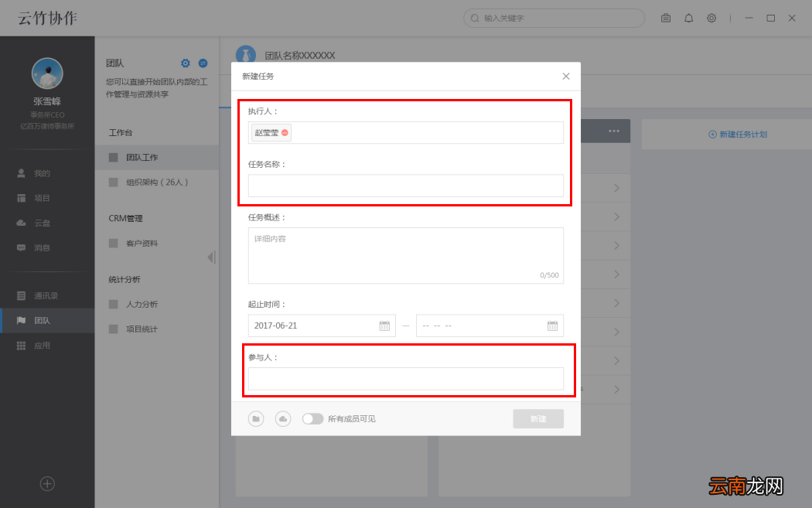This screenshot has width=812, height=508.
Task: Select 团队 in left sidebar
Action: (x=47, y=321)
